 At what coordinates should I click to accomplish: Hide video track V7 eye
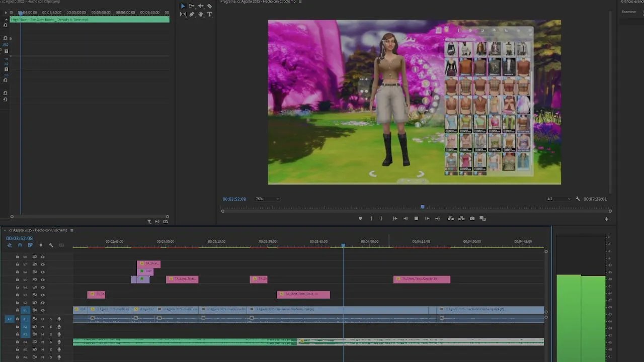[43, 264]
